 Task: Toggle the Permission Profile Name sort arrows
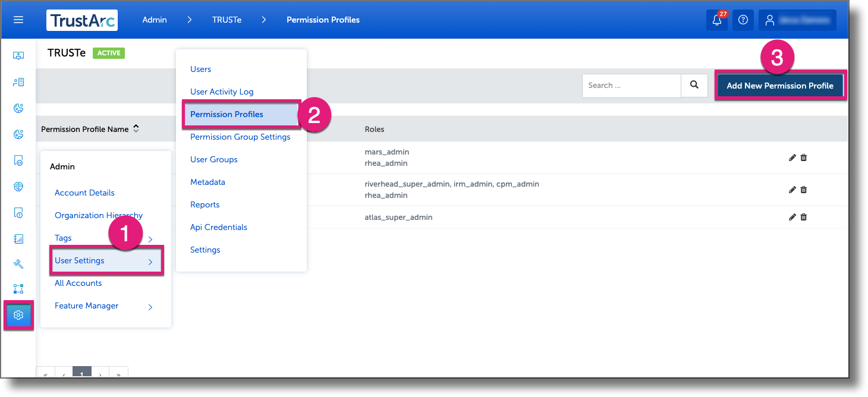(136, 127)
